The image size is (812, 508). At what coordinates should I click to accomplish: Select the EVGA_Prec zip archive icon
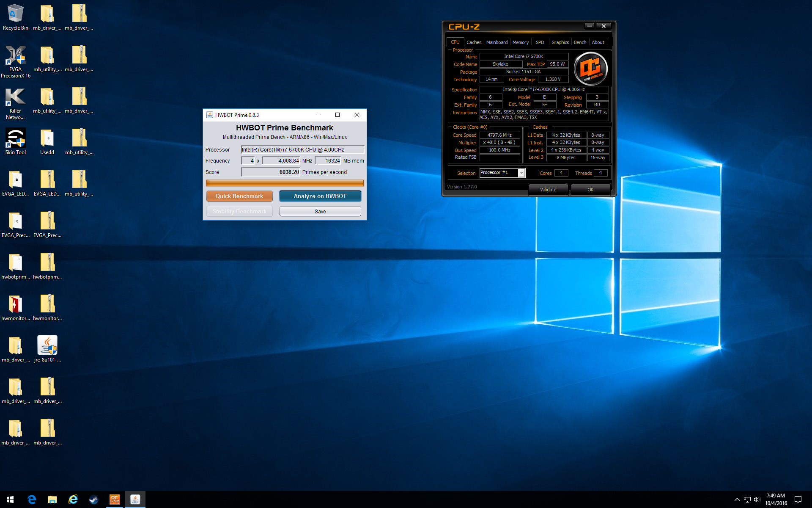pos(47,225)
